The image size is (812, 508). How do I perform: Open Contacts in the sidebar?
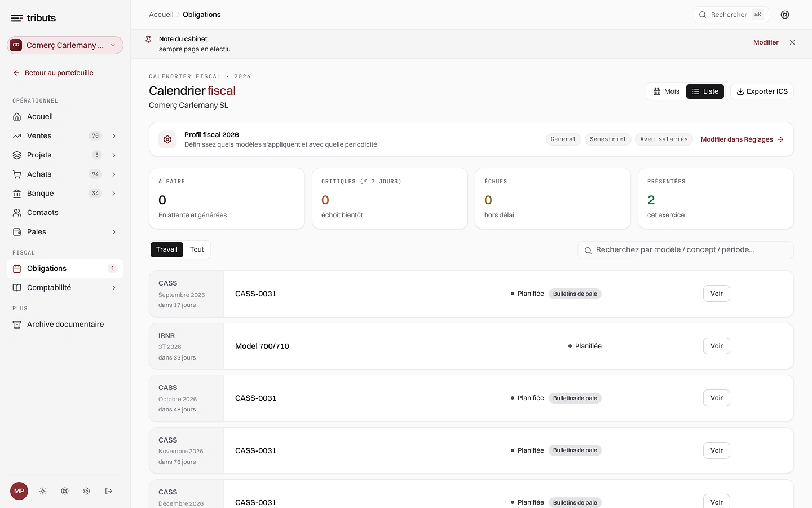(65, 213)
